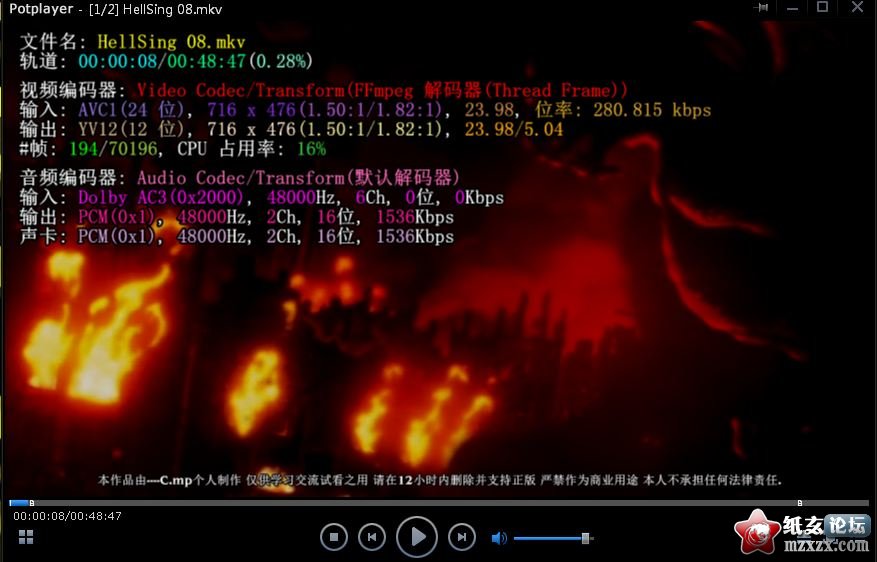Viewport: 877px width, 562px height.
Task: Skip to the next file
Action: pyautogui.click(x=461, y=537)
